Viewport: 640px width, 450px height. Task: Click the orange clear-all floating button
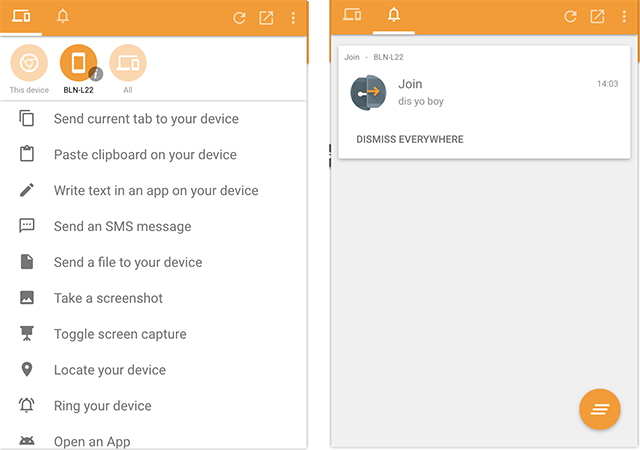click(x=600, y=409)
